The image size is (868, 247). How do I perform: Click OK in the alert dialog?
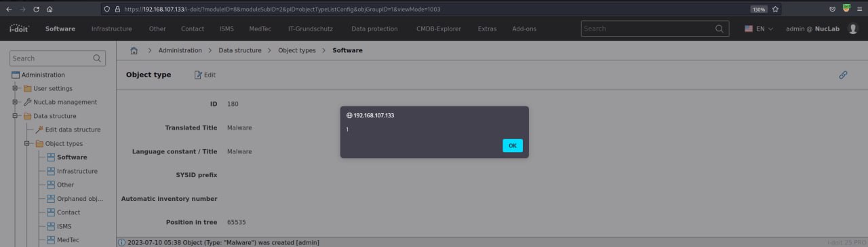pos(512,145)
